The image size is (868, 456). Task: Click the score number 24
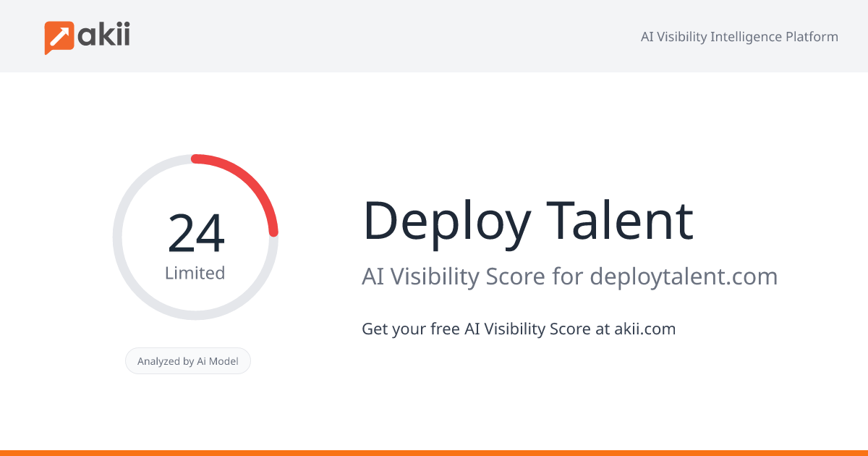(197, 233)
